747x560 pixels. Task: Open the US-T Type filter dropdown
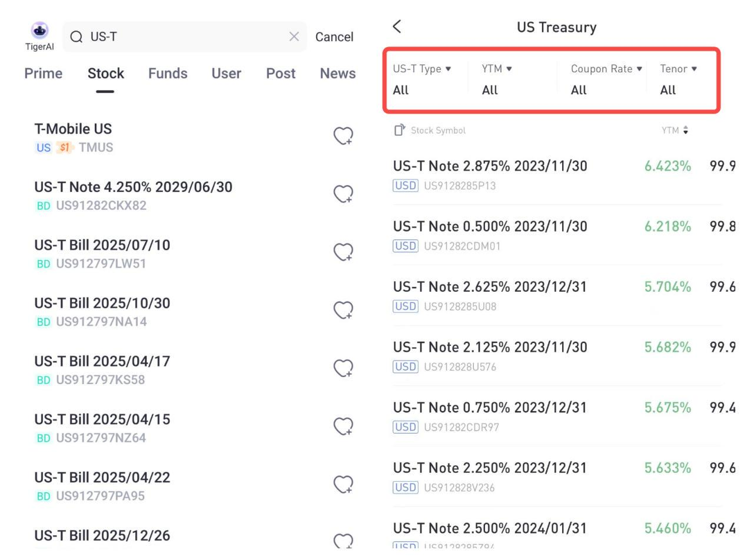click(422, 69)
